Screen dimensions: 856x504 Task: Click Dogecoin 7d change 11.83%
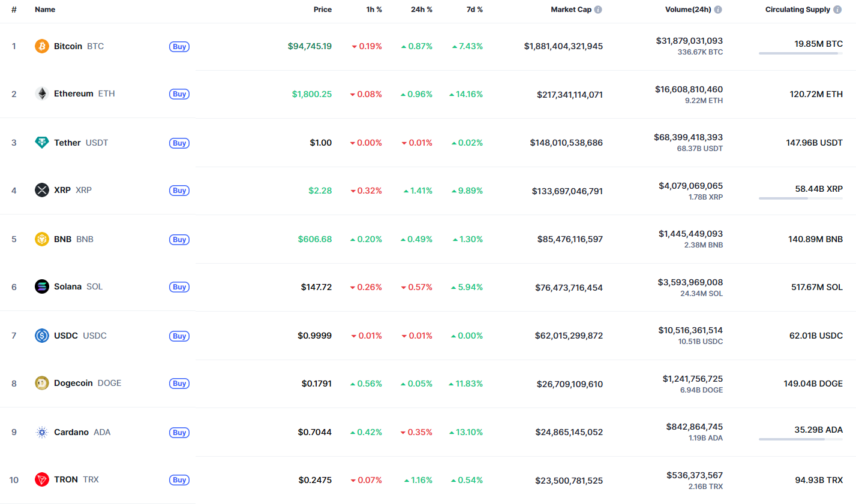(466, 384)
